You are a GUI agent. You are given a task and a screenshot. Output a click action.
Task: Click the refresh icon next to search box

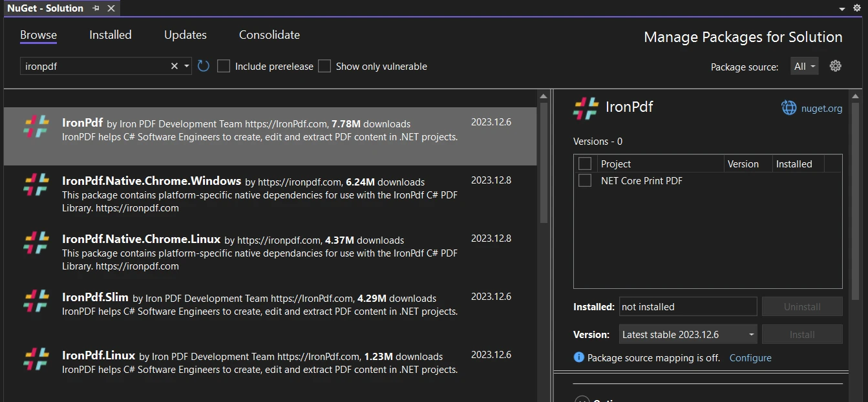[204, 66]
